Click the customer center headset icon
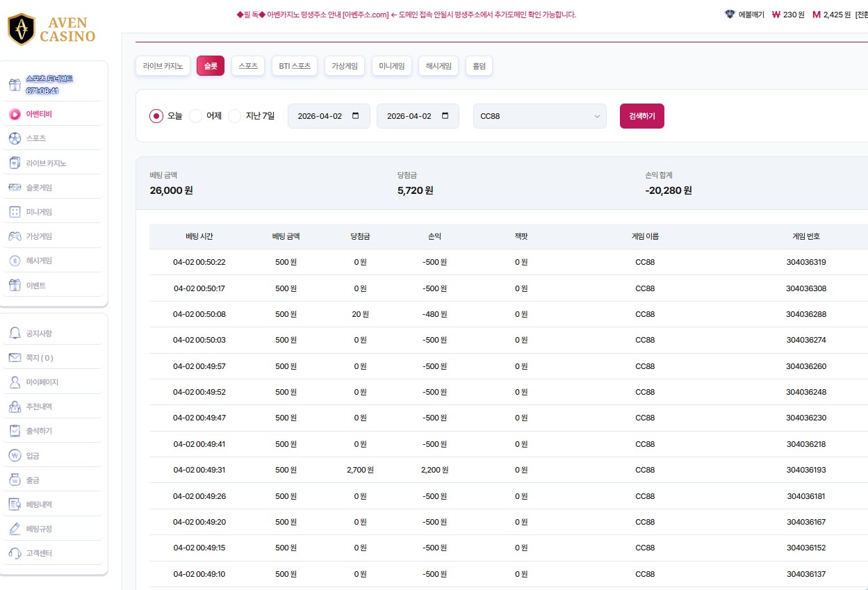The image size is (868, 590). pyautogui.click(x=15, y=553)
